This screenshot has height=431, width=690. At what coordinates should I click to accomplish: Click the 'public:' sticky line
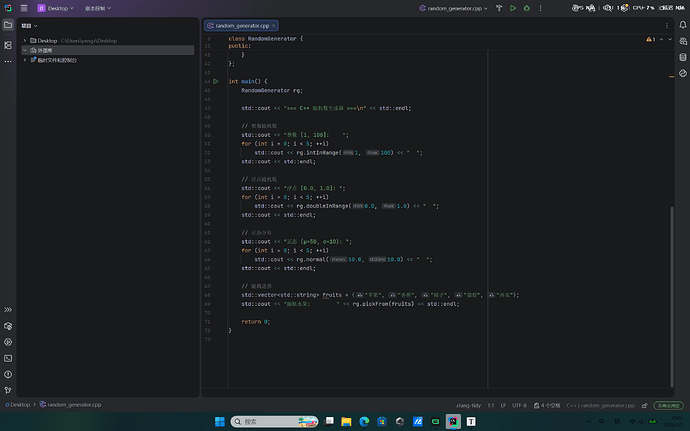[239, 46]
